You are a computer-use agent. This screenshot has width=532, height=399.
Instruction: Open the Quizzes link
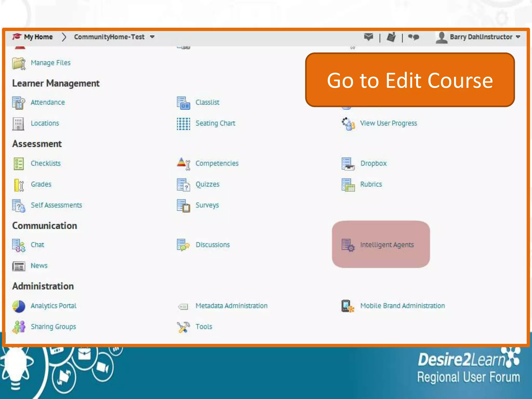click(207, 184)
